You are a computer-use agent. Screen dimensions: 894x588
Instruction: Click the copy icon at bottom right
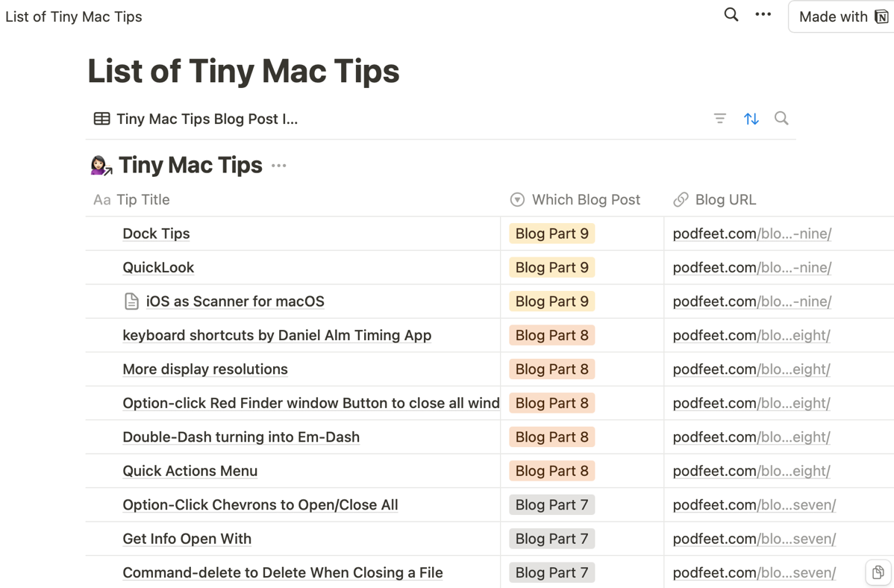[x=878, y=572]
